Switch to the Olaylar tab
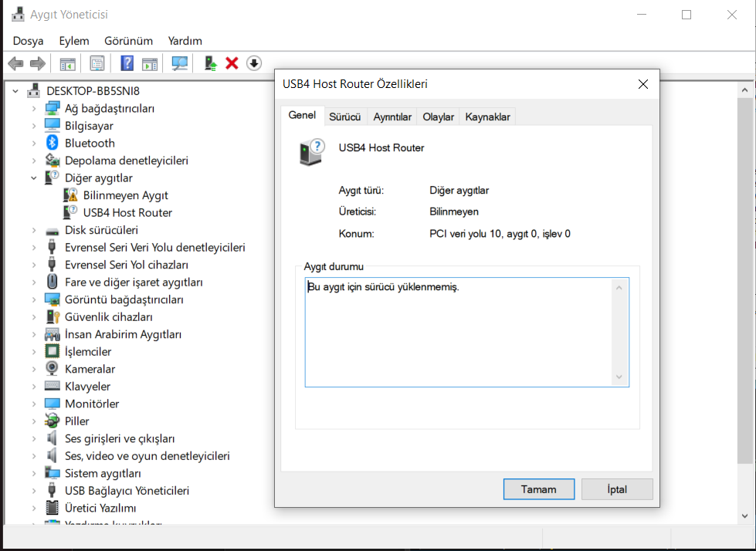756x551 pixels. point(439,117)
